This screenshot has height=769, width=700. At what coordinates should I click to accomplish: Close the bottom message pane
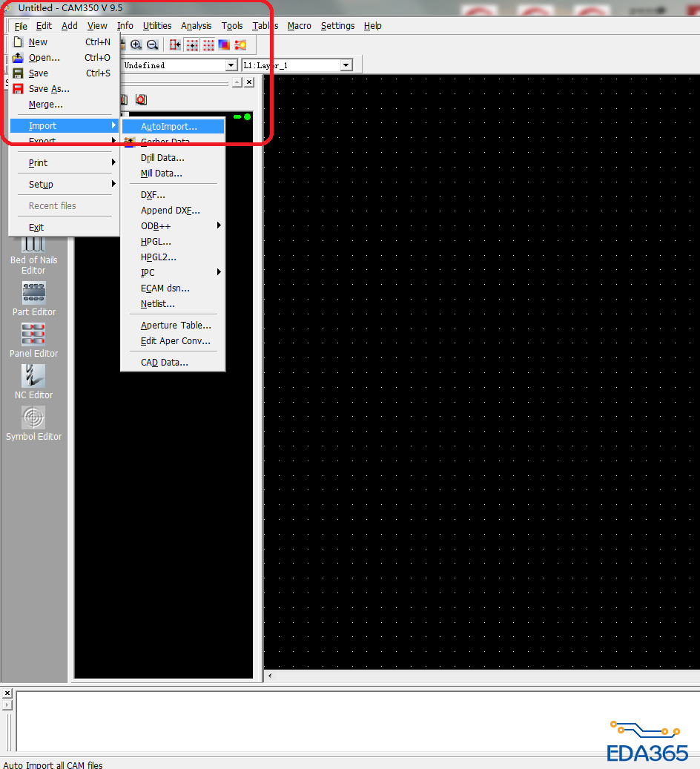pos(7,693)
